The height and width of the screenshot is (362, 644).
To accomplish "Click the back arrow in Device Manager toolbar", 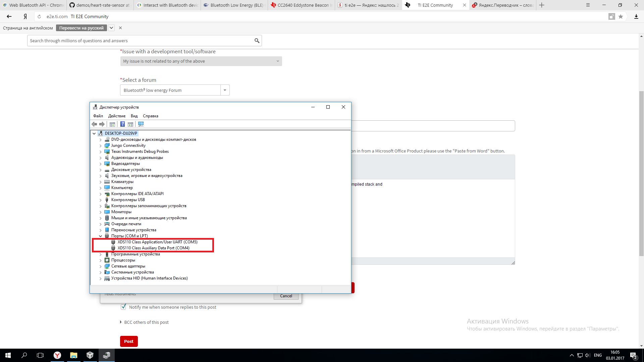I will click(94, 124).
